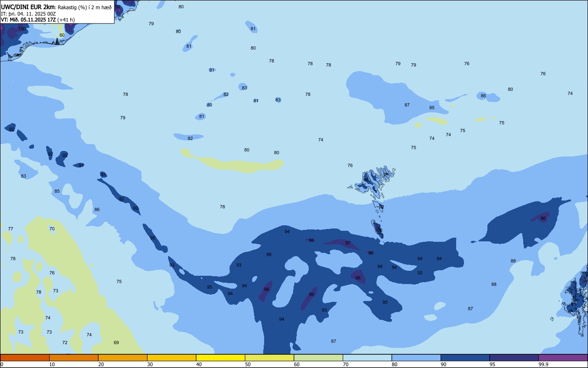Select the 95–99.9 navy legend swatch
The height and width of the screenshot is (368, 588).
514,357
